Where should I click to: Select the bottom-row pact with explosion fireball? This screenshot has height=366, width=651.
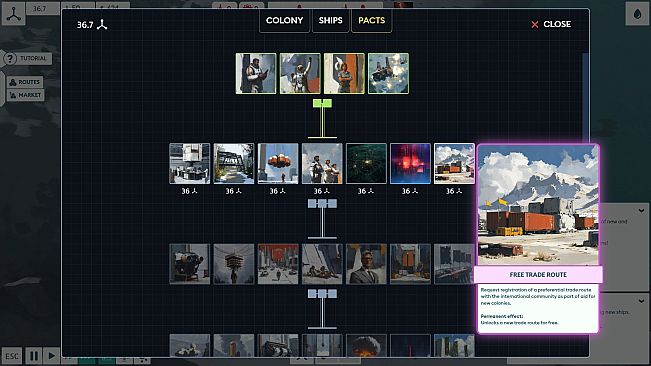pos(366,345)
